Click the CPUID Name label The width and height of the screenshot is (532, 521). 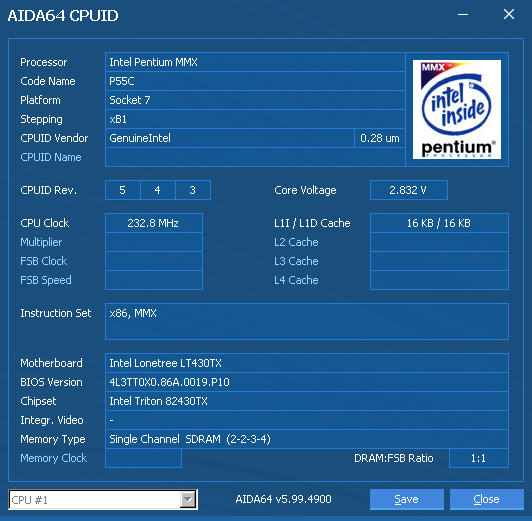(51, 157)
